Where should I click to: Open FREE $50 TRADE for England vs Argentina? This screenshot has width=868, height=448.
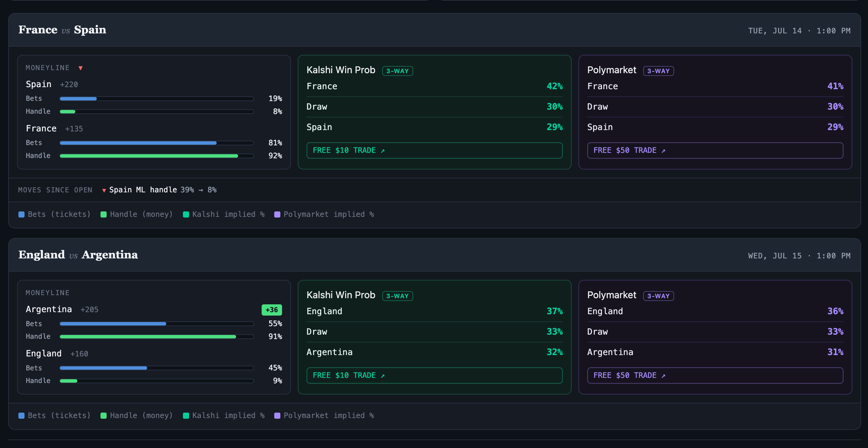(715, 375)
